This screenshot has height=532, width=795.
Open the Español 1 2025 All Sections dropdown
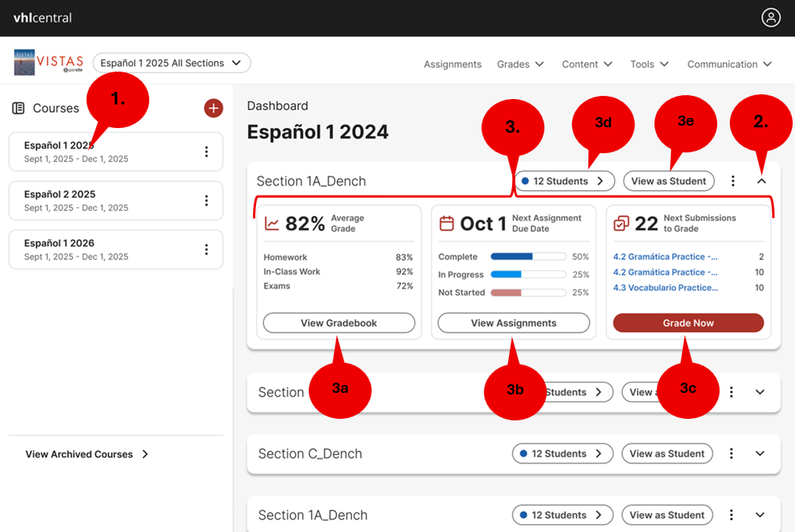point(171,63)
